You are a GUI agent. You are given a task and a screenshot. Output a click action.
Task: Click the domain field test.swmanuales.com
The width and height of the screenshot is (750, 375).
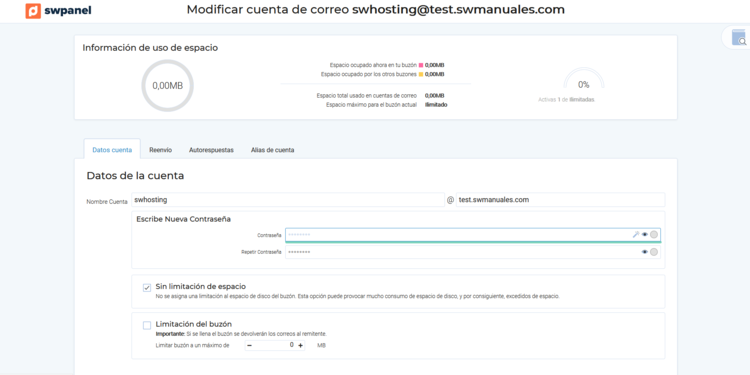[x=561, y=200]
